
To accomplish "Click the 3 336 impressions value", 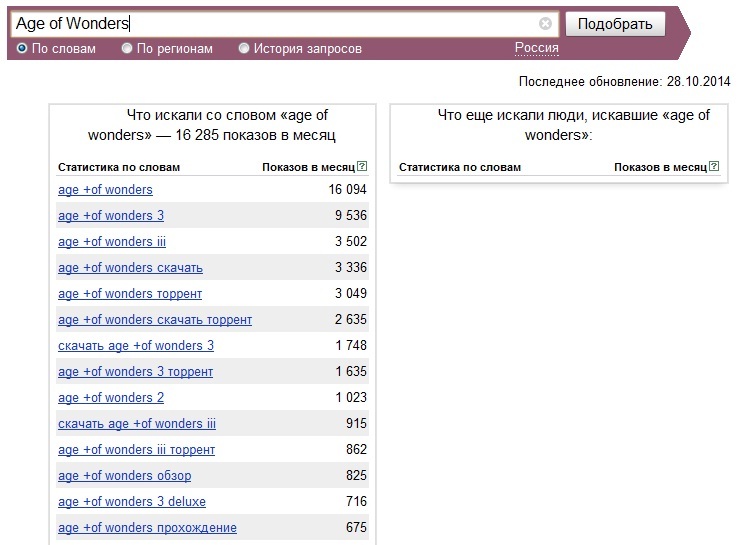I will click(351, 267).
